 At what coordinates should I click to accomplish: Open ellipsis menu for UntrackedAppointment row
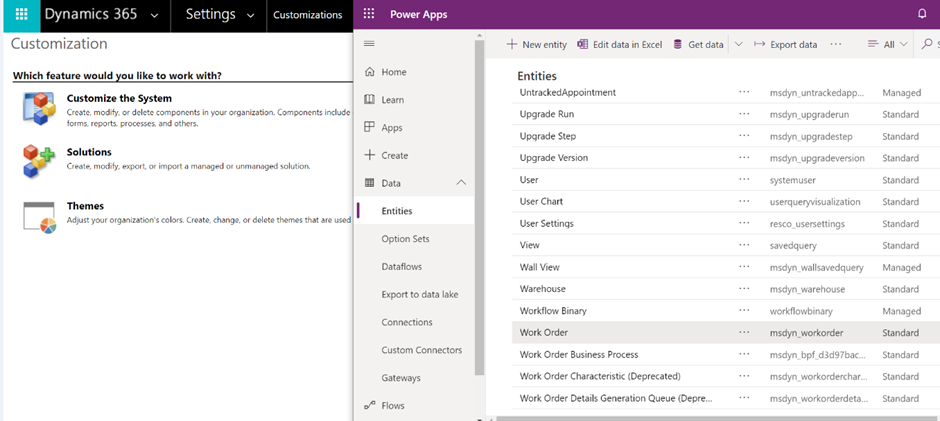(x=745, y=92)
